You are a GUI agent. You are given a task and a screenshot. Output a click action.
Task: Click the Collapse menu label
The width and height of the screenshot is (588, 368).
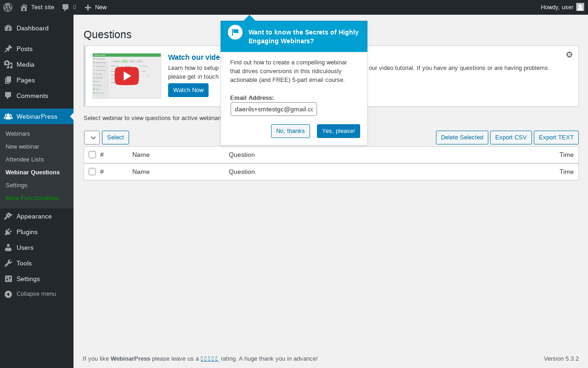point(36,294)
